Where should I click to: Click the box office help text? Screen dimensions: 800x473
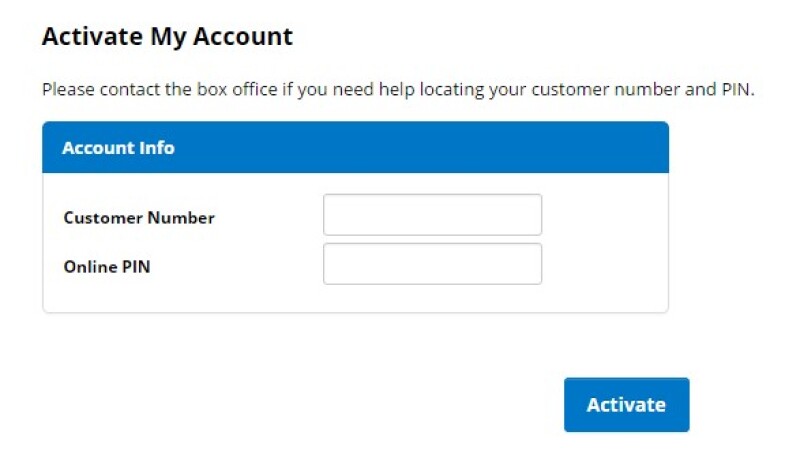tap(397, 89)
